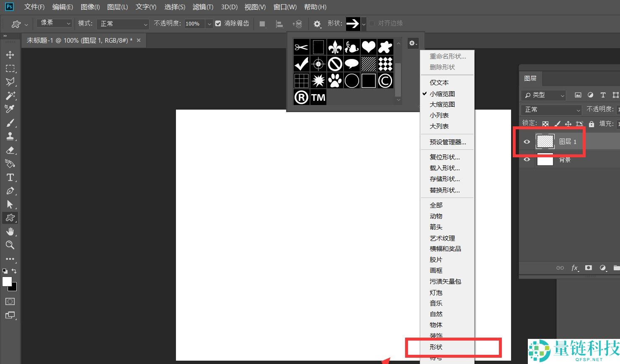Open shape picker gear menu
This screenshot has height=364, width=620.
pyautogui.click(x=413, y=43)
